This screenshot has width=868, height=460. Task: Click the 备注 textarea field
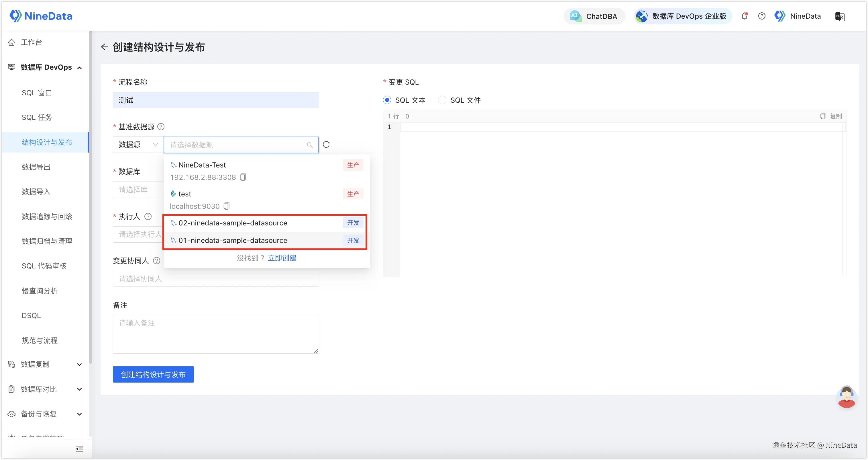pyautogui.click(x=216, y=334)
